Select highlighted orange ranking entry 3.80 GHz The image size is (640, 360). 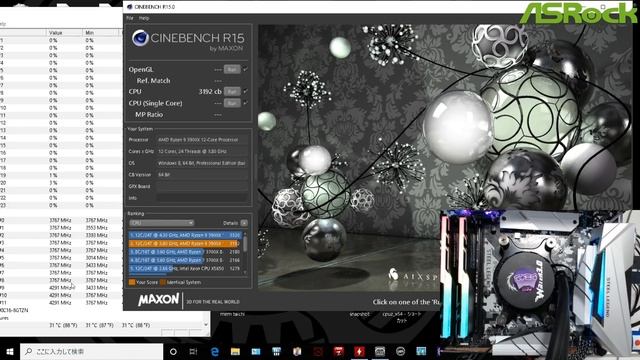185,244
